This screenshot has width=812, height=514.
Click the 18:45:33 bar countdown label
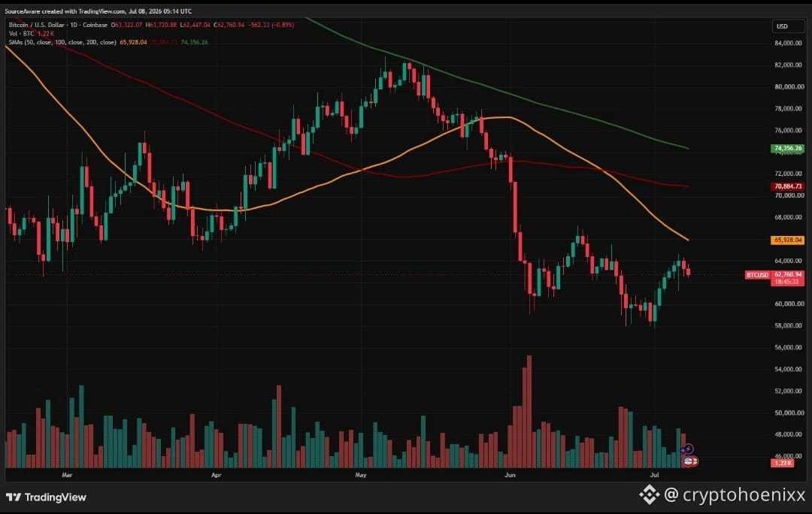coord(788,282)
